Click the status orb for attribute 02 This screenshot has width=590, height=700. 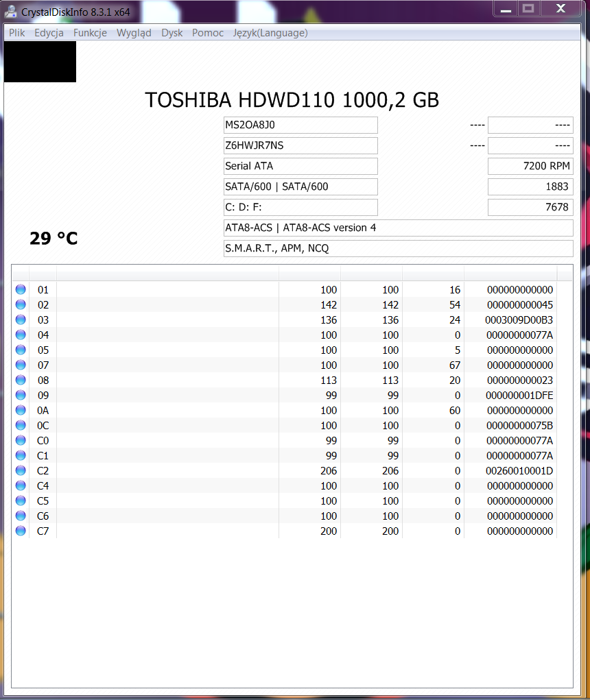[21, 304]
